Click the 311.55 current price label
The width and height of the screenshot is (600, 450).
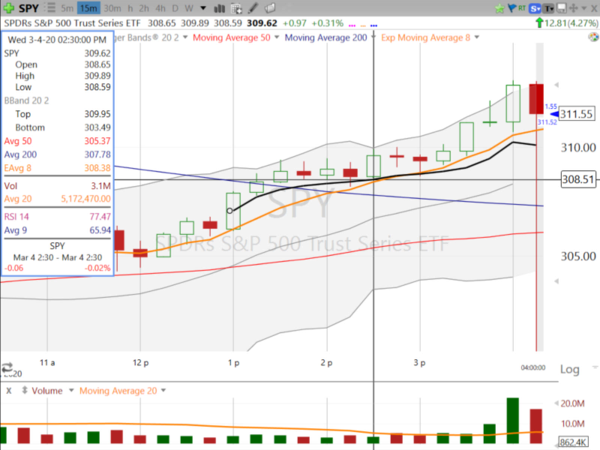pos(576,114)
